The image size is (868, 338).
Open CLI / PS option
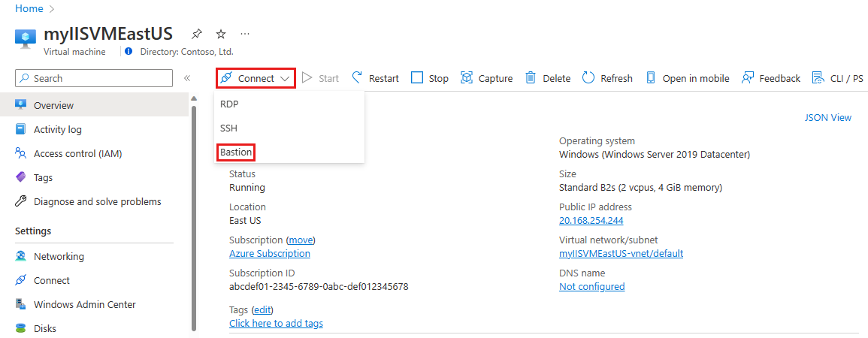pyautogui.click(x=837, y=79)
